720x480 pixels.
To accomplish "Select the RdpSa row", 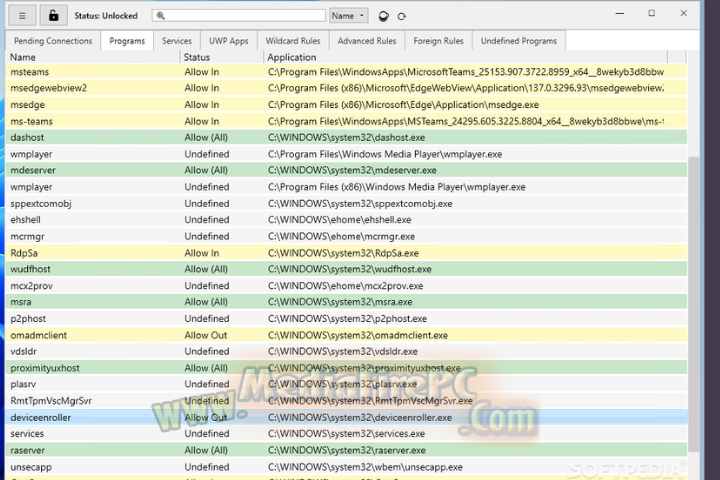I will point(347,253).
